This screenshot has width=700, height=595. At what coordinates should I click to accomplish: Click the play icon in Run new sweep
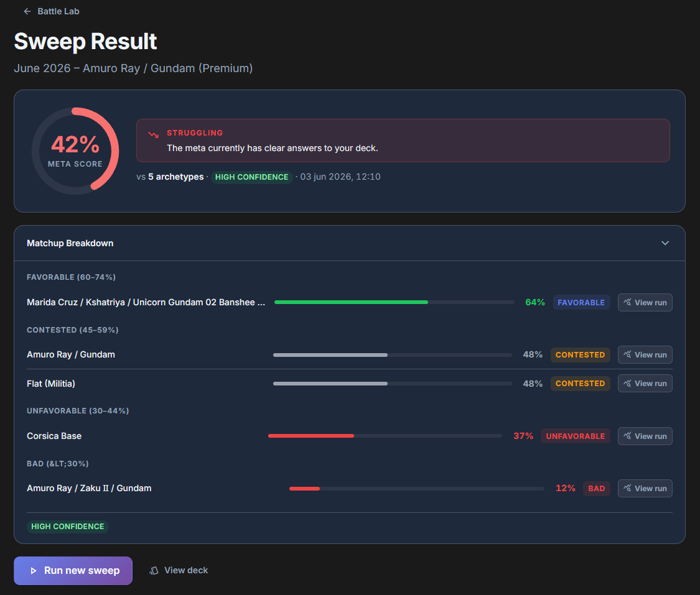33,571
